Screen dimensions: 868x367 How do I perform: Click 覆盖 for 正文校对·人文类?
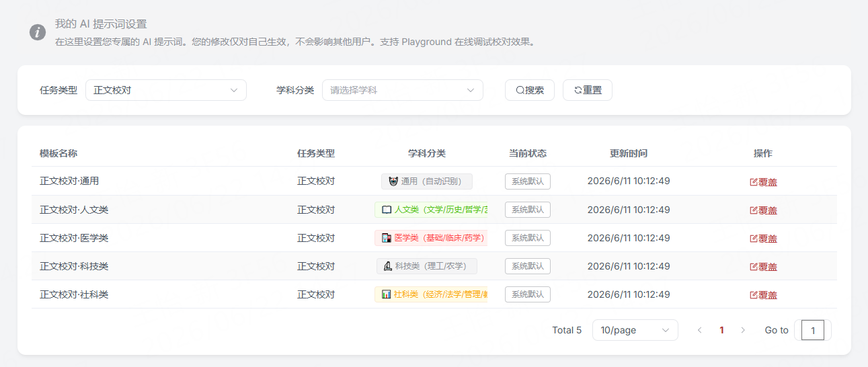763,210
